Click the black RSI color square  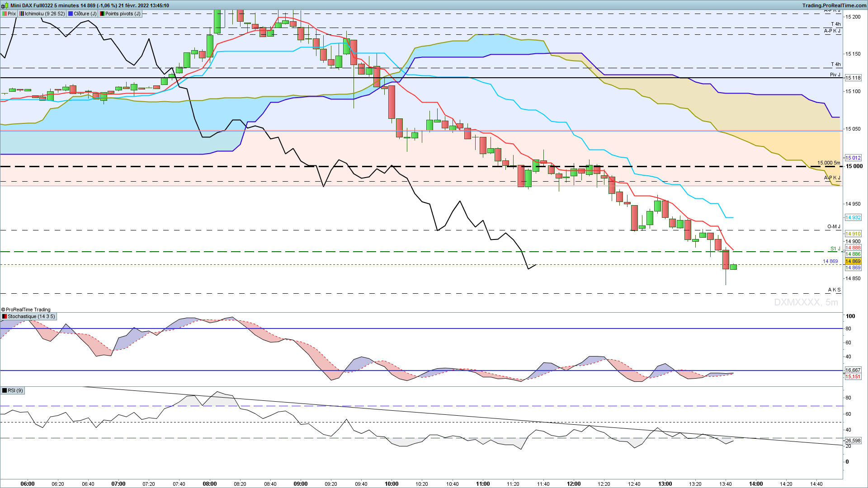click(5, 390)
